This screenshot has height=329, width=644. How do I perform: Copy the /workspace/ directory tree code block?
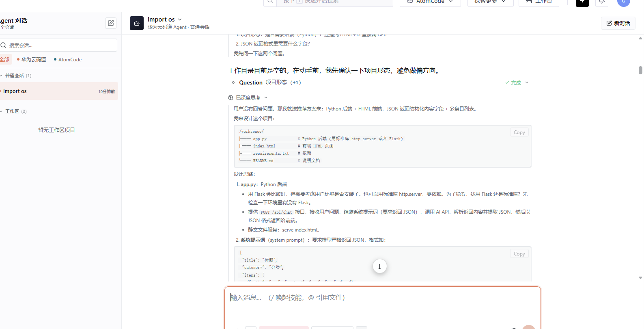point(519,132)
